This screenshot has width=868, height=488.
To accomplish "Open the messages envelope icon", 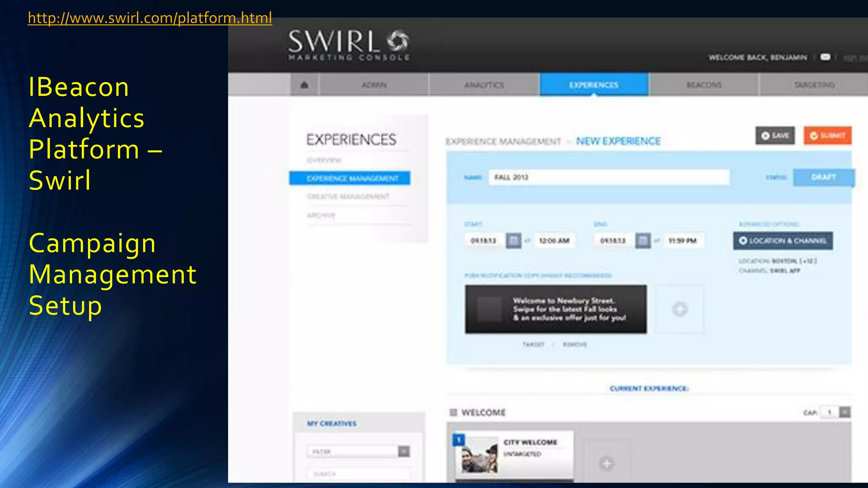I will coord(825,57).
